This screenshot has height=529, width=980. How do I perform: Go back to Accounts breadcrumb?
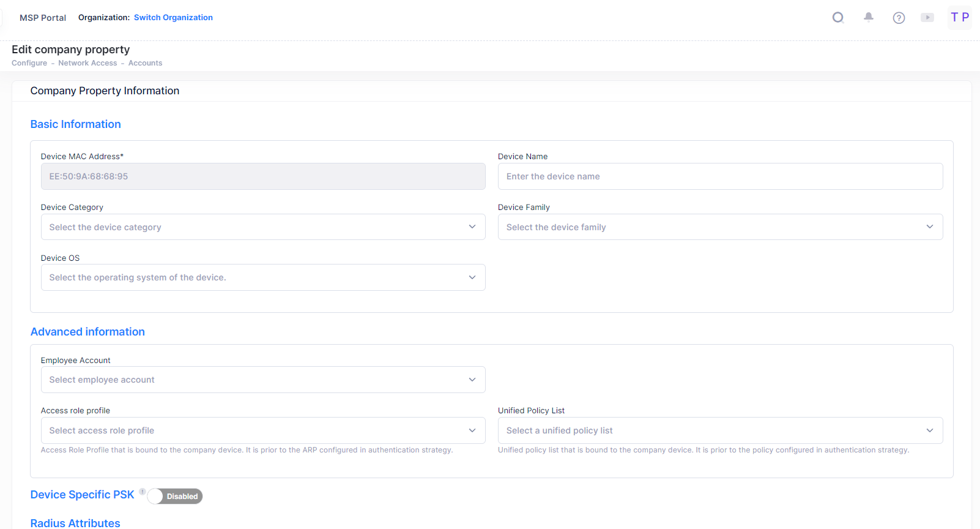[145, 63]
